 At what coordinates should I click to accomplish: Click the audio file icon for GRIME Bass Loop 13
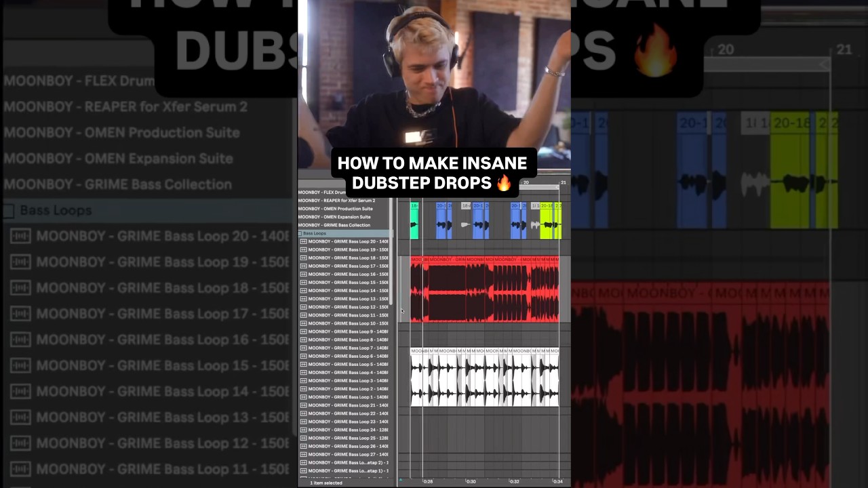point(303,299)
